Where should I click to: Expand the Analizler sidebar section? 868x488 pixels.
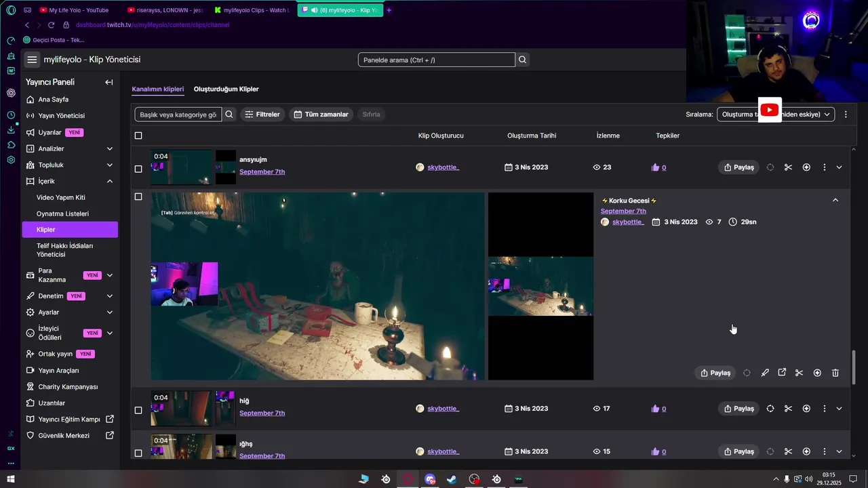(110, 148)
